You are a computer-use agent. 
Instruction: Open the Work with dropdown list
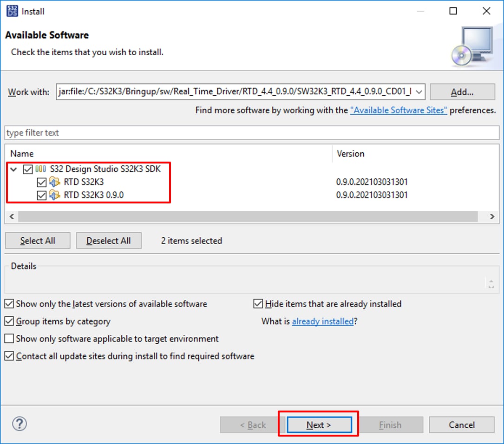tap(419, 92)
